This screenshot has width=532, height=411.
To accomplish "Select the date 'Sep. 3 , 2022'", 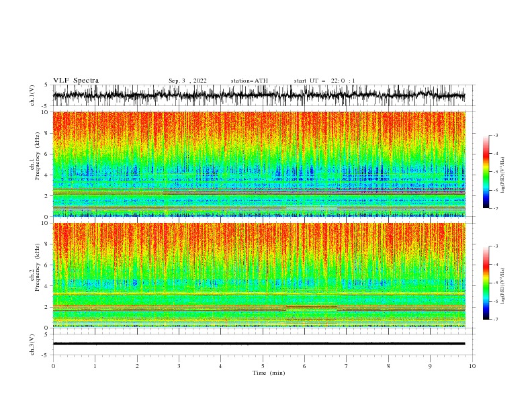I will pyautogui.click(x=187, y=81).
